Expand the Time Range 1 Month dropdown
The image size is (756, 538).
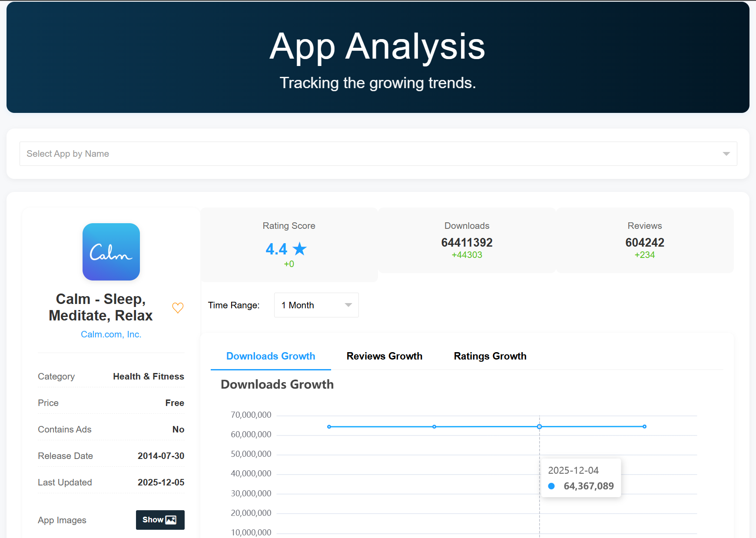316,305
